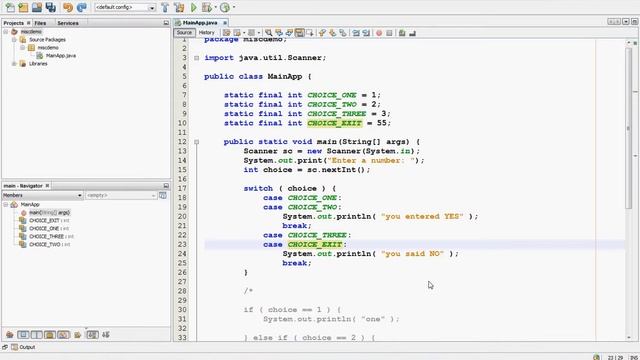Screen dimensions: 640x360
Task: Close the MainApp.java editor tab
Action: point(225,23)
